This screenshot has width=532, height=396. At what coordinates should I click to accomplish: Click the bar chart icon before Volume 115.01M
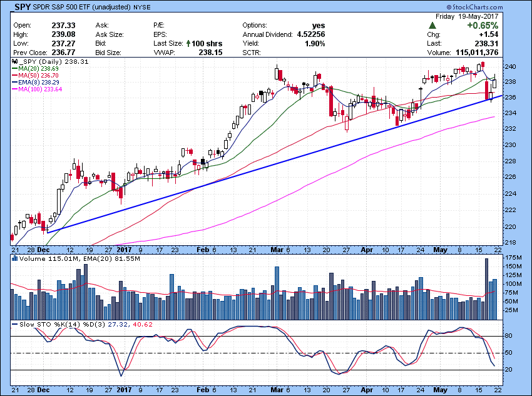coord(14,259)
